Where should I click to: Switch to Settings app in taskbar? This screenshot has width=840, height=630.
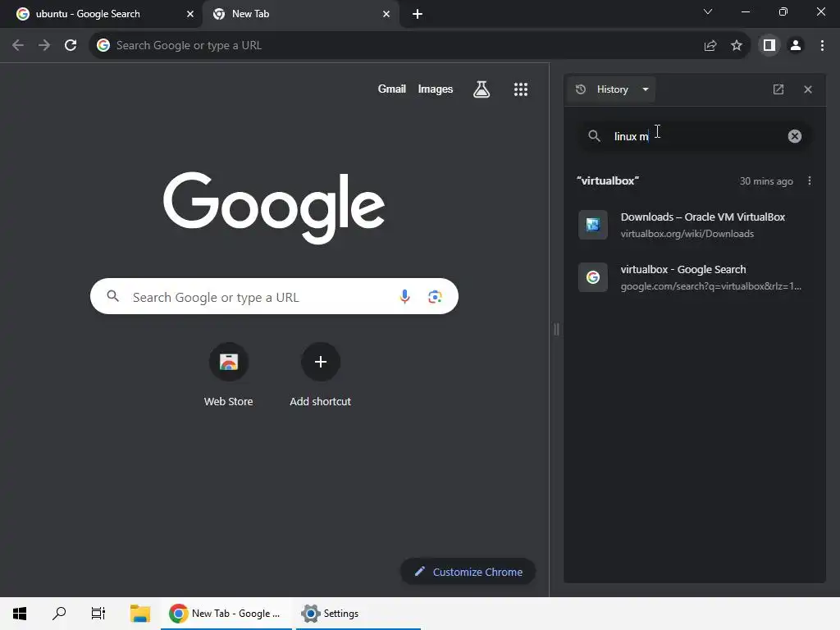coord(358,614)
